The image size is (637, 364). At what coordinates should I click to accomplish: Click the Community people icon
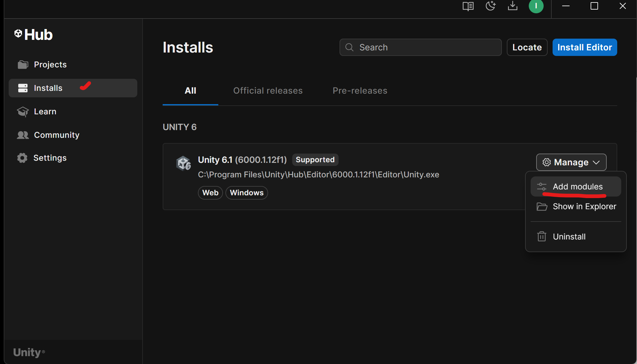(x=23, y=135)
